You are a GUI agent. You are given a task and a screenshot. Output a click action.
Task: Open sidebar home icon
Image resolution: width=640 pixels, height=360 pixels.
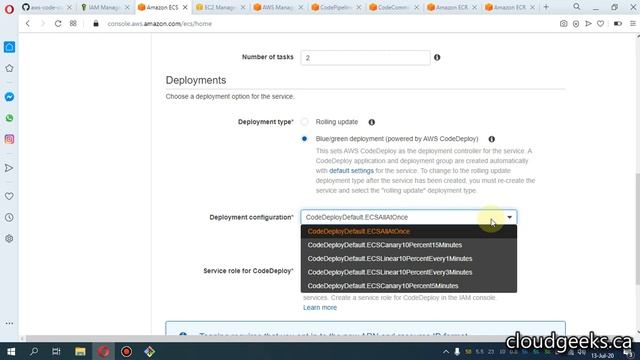(9, 47)
